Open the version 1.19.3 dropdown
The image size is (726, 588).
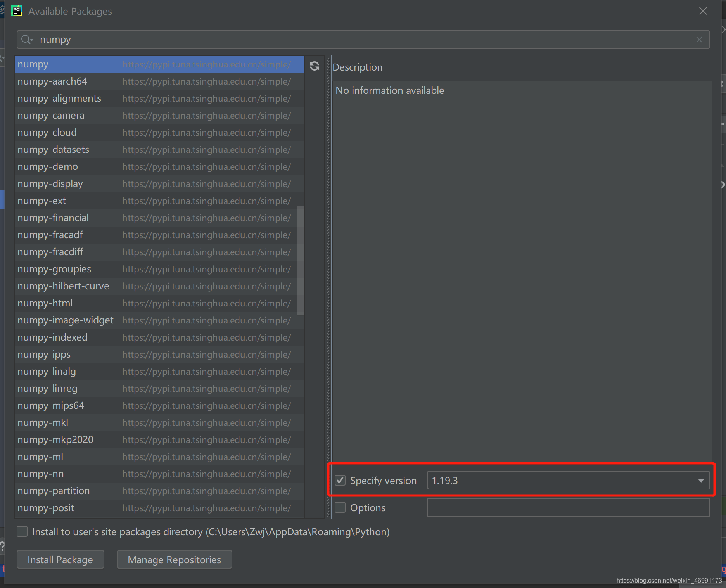(568, 480)
